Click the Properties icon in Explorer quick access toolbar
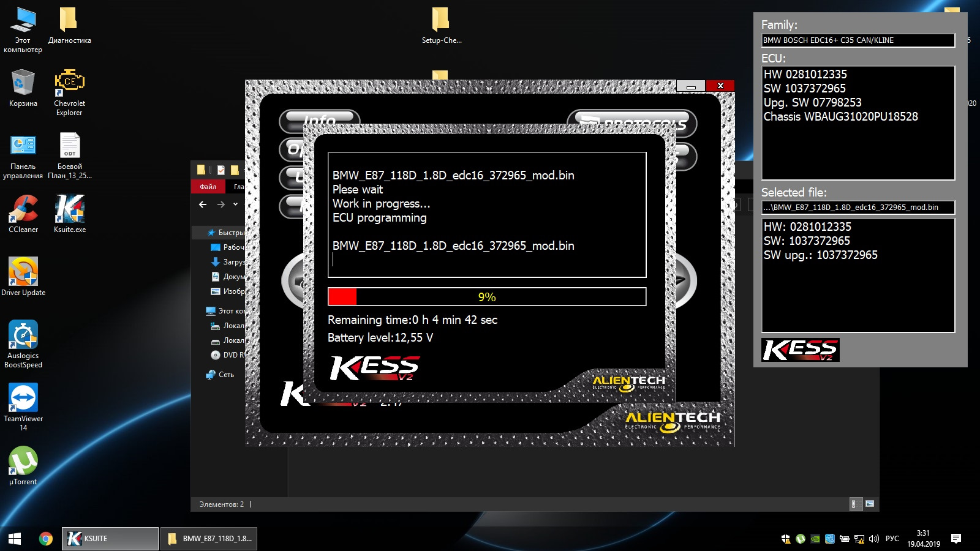980x551 pixels. click(221, 170)
